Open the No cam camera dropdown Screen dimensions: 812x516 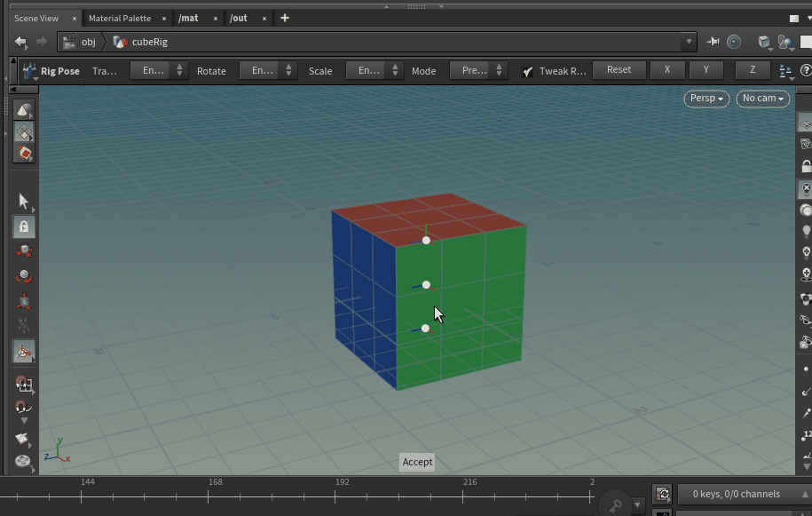[x=762, y=99]
